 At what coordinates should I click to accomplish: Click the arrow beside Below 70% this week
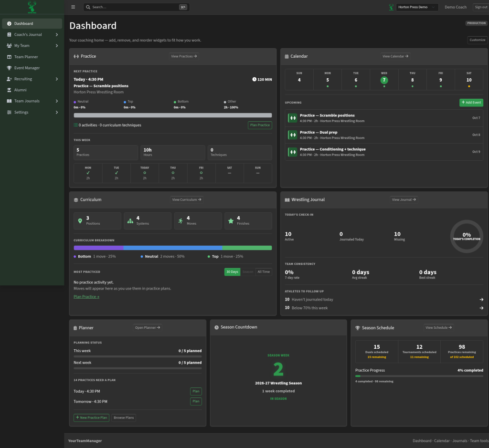[481, 308]
